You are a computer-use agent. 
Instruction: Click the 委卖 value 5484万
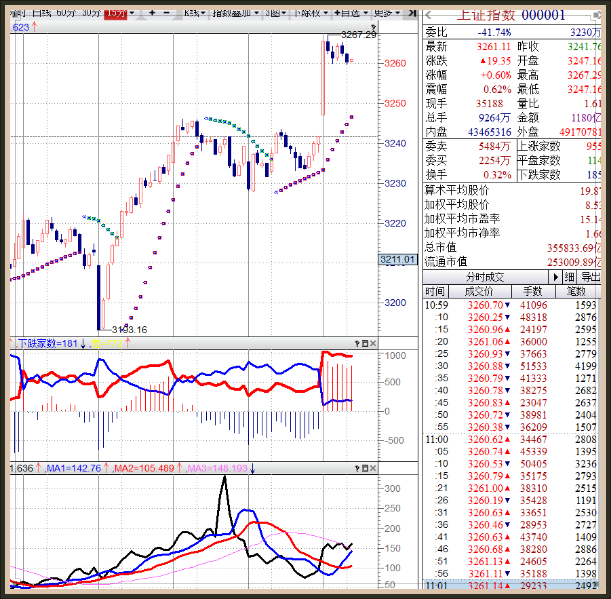pyautogui.click(x=494, y=146)
